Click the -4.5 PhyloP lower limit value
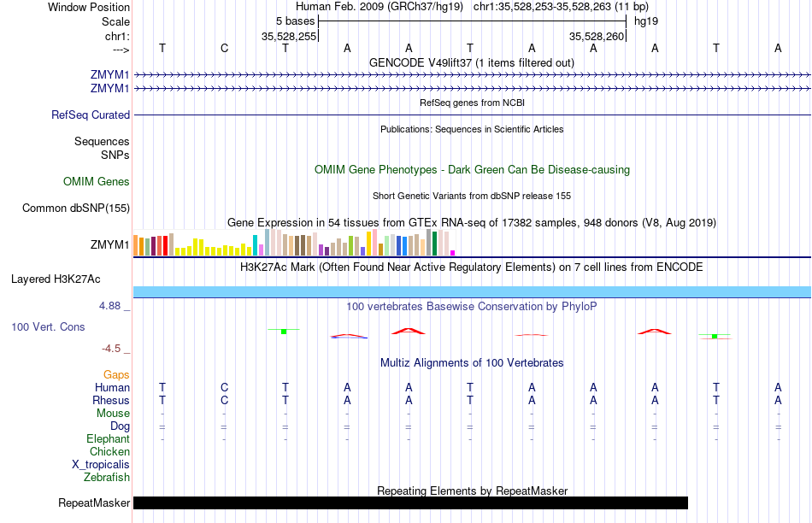 (111, 349)
